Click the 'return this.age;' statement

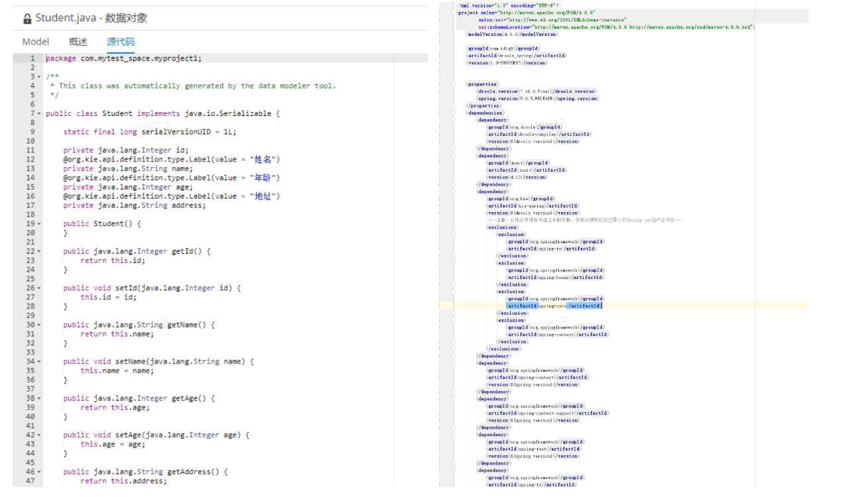click(x=115, y=408)
